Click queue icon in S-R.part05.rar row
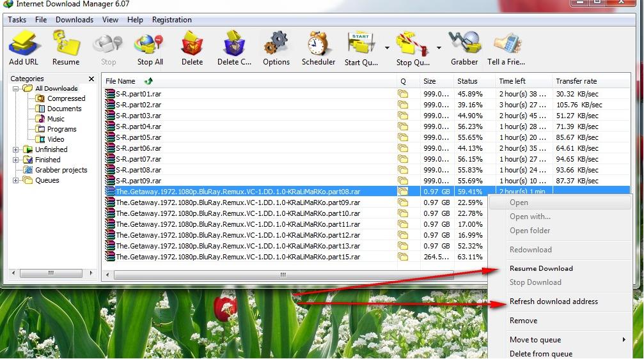The height and width of the screenshot is (359, 644). tap(403, 137)
